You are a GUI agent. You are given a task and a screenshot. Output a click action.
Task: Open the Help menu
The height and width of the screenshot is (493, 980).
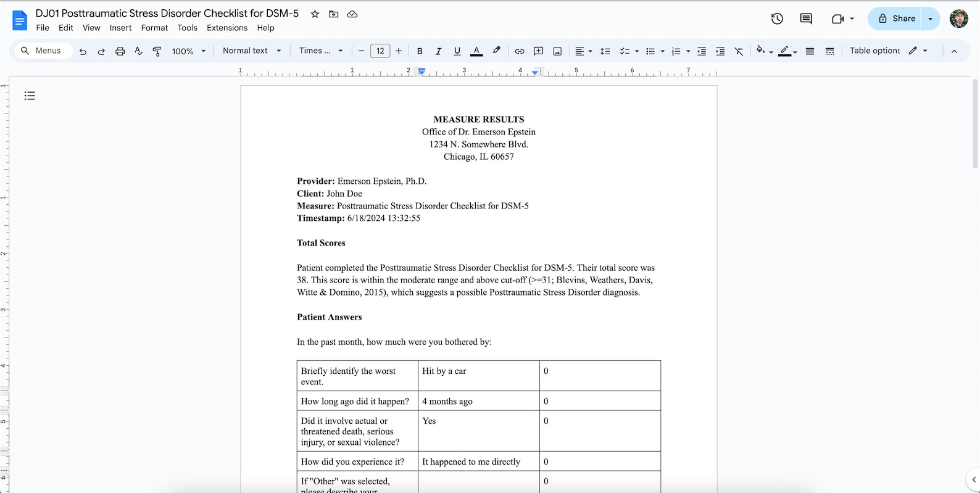265,28
